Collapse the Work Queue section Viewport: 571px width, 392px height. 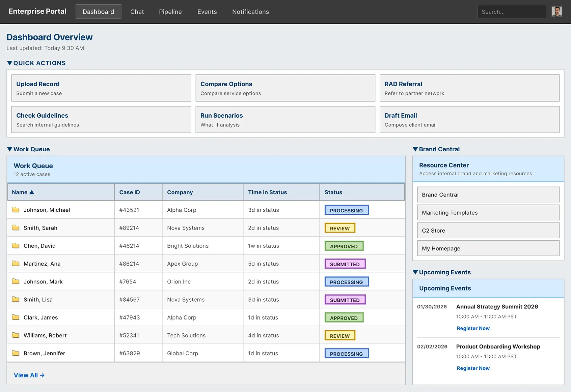(x=10, y=149)
